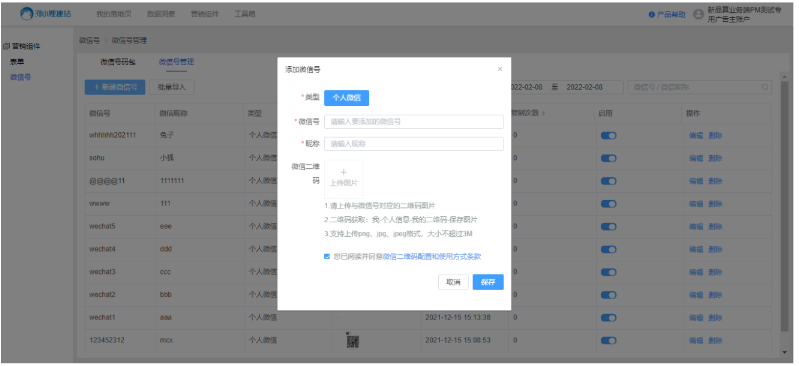This screenshot has width=799, height=366.
Task: Sort by the 营销次数 column arrows
Action: click(x=543, y=113)
